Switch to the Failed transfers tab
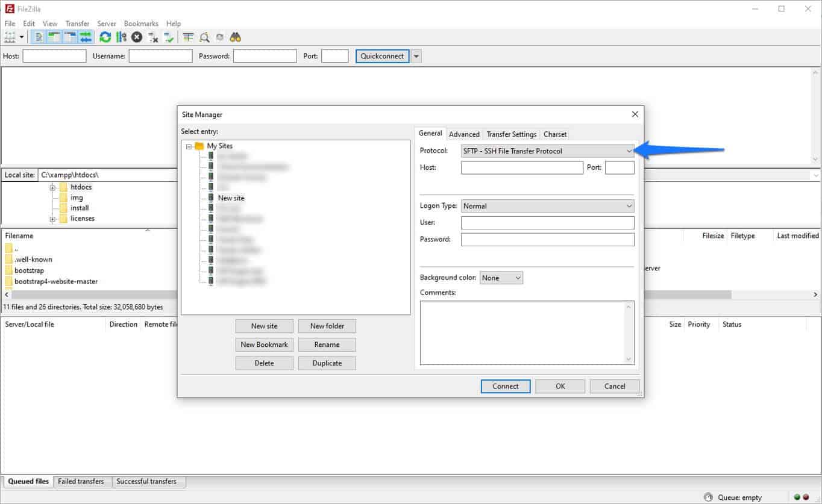Viewport: 822px width, 504px height. click(81, 482)
